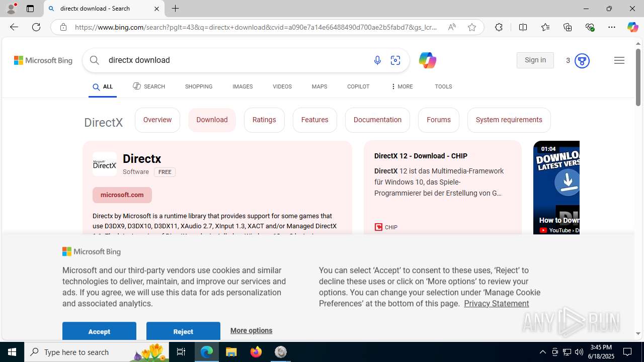
Task: Select the Forums chip
Action: tap(439, 120)
